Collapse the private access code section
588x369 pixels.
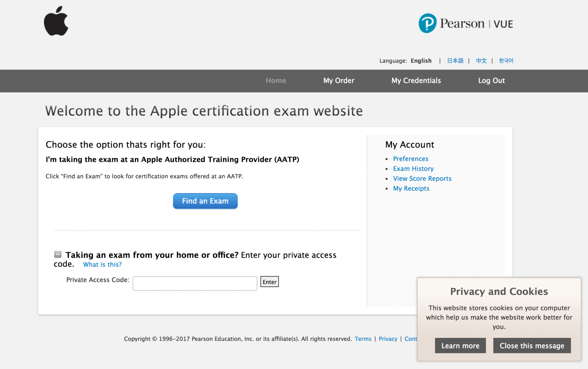coord(58,254)
